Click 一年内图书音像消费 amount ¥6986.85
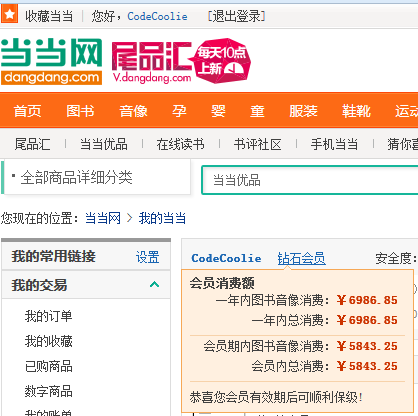The height and width of the screenshot is (416, 418). [367, 300]
